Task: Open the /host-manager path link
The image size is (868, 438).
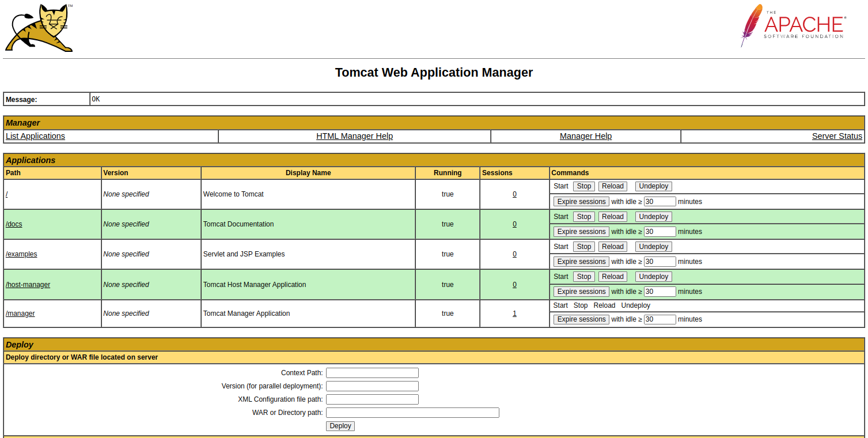Action: [28, 285]
